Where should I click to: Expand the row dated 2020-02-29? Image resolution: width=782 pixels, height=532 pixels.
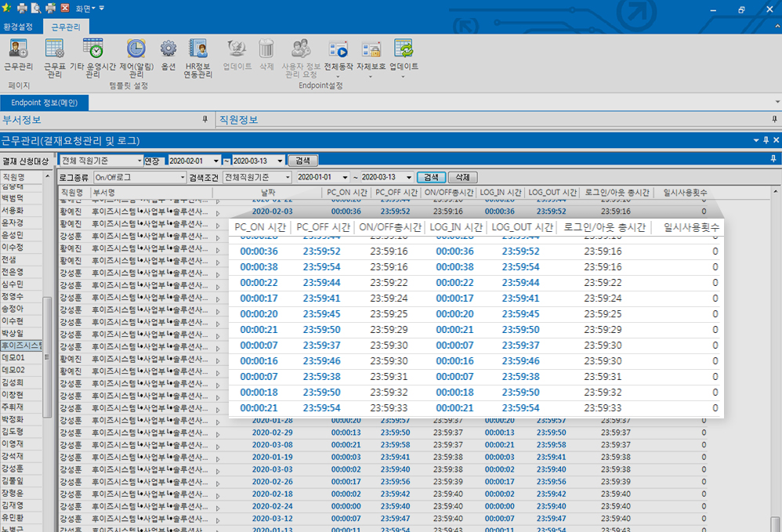[x=218, y=434]
